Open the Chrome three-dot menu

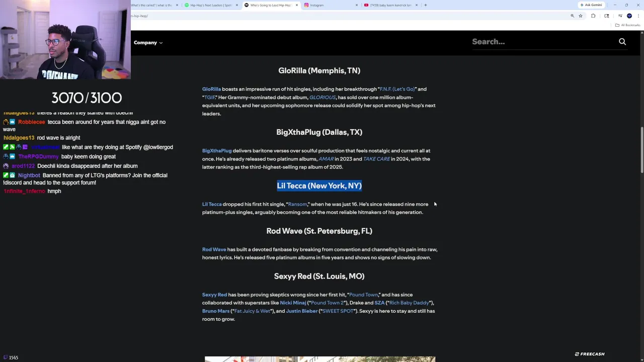638,16
